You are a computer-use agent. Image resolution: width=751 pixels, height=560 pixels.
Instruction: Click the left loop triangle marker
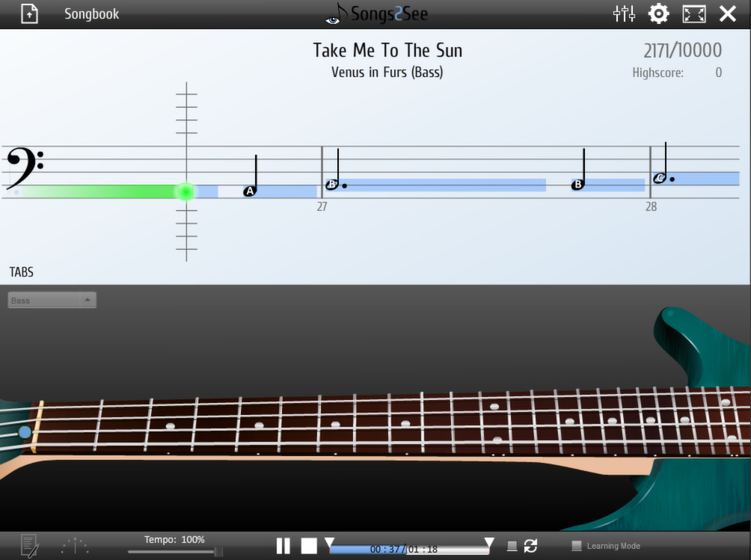329,541
